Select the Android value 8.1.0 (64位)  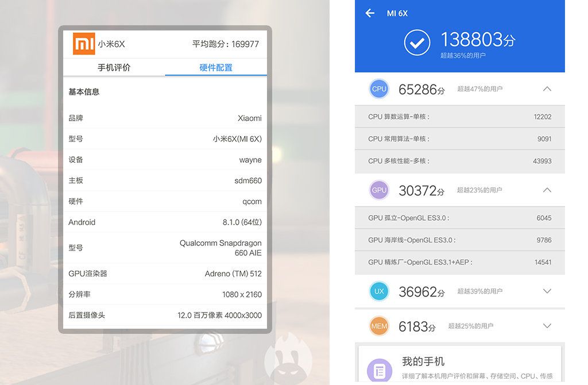tap(242, 222)
